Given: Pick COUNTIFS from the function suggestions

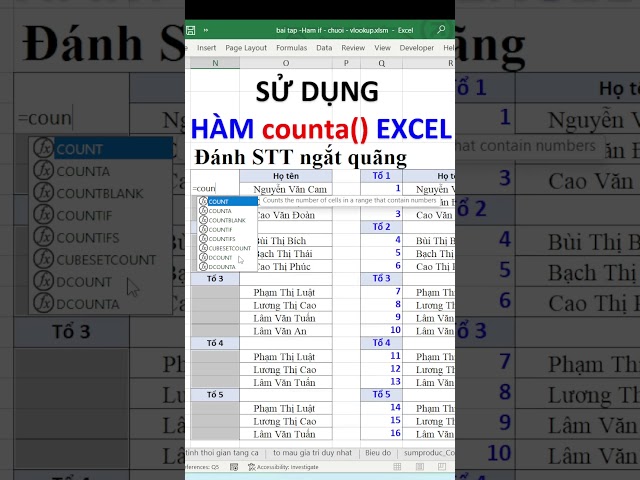Looking at the screenshot, I should [228, 239].
